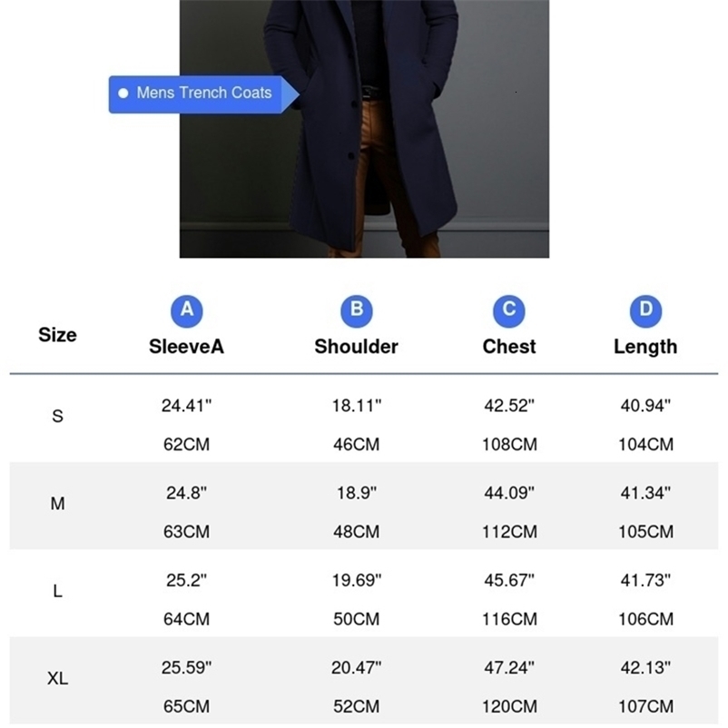728x728 pixels.
Task: Select the S size row label
Action: (57, 417)
